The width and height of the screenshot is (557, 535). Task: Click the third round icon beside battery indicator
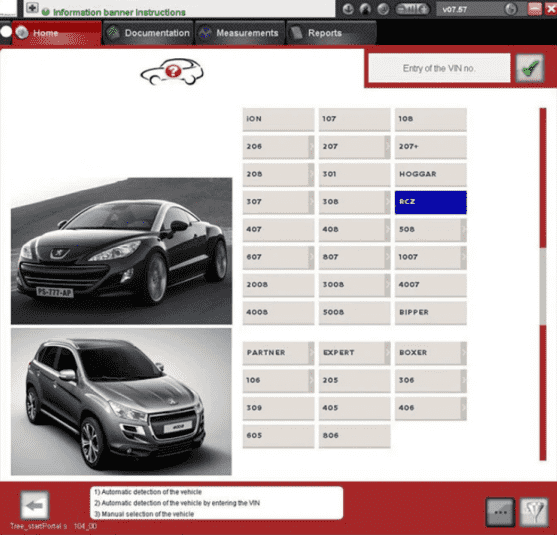pos(383,9)
